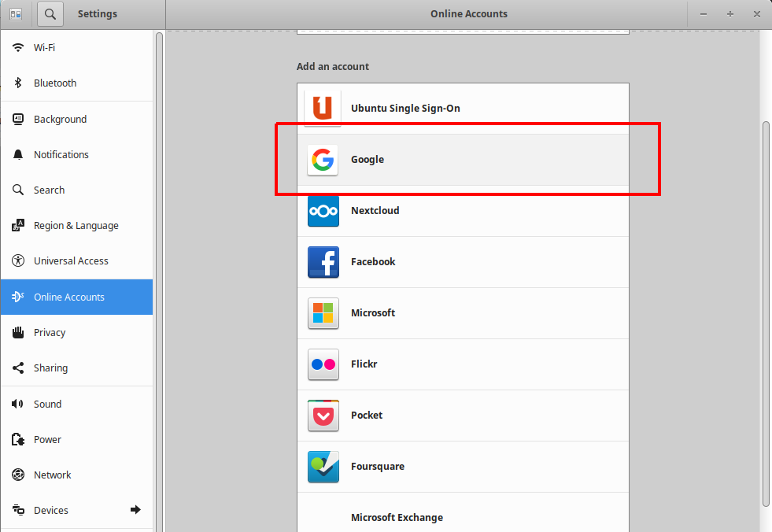Click the Microsoft logo icon

(x=323, y=313)
